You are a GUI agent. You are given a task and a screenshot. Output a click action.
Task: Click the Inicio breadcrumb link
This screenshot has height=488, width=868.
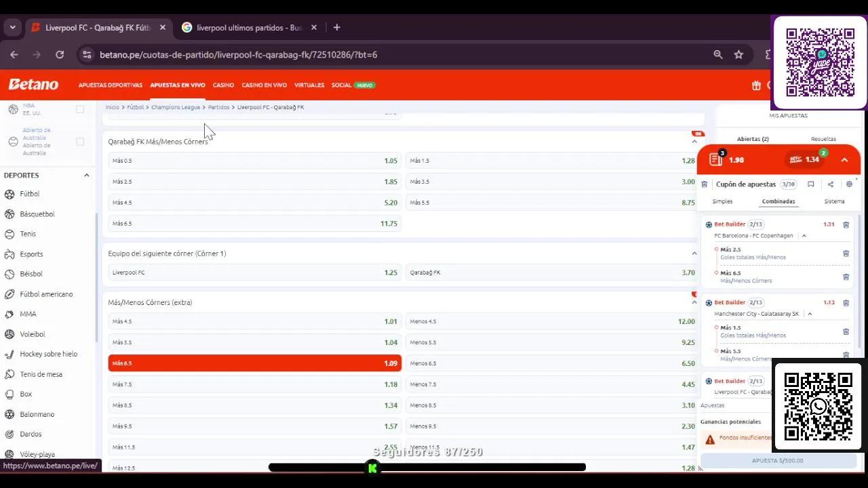pyautogui.click(x=113, y=107)
